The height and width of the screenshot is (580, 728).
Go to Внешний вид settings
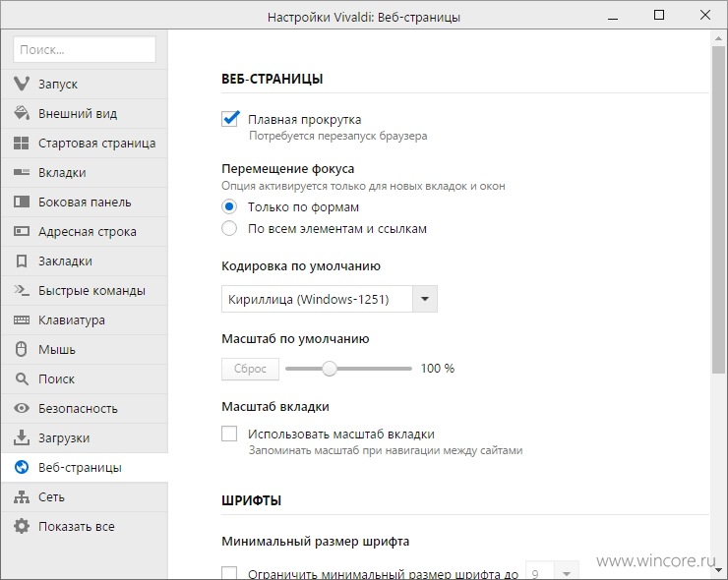pyautogui.click(x=84, y=114)
